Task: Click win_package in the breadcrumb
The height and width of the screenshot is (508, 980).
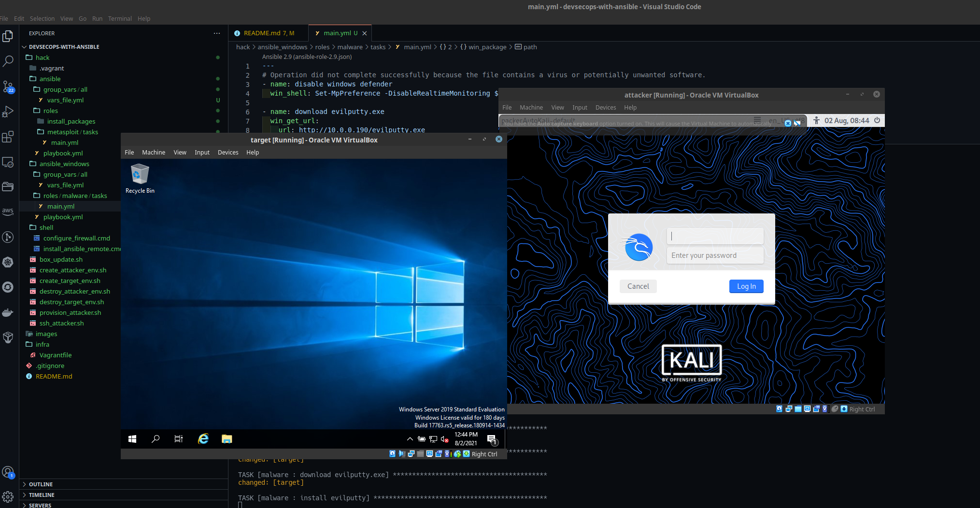Action: (487, 47)
